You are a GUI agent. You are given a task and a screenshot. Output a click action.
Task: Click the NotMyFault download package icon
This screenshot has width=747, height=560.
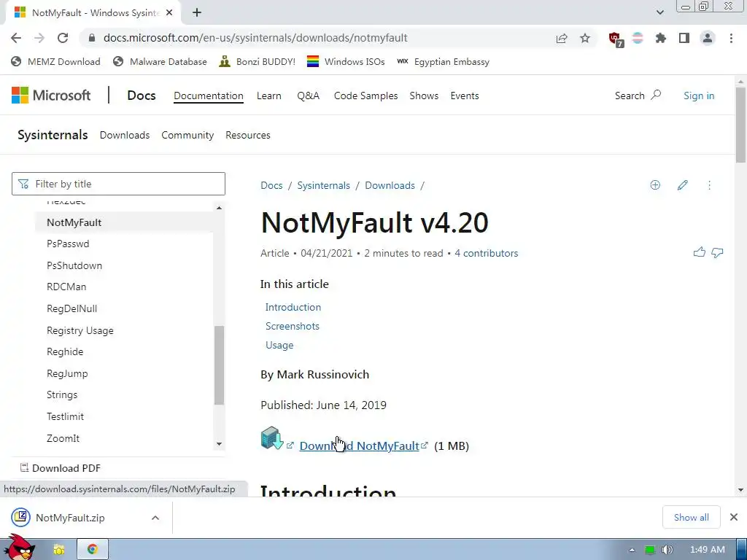[272, 438]
